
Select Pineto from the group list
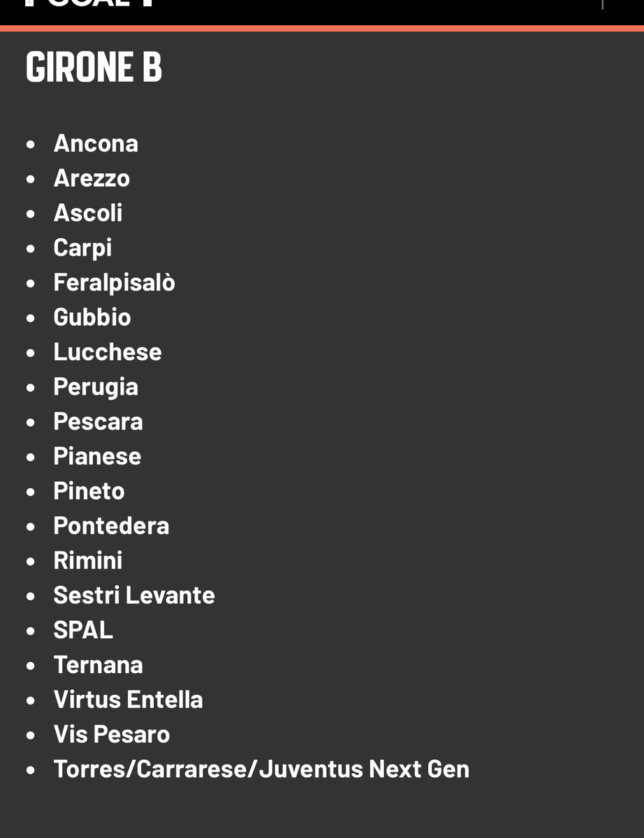coord(89,491)
